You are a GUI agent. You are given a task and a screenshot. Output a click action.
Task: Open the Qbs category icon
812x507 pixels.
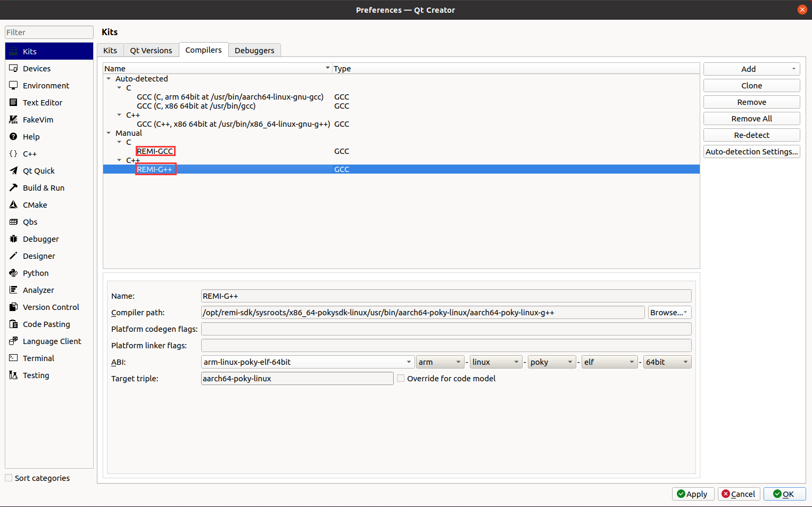(14, 222)
